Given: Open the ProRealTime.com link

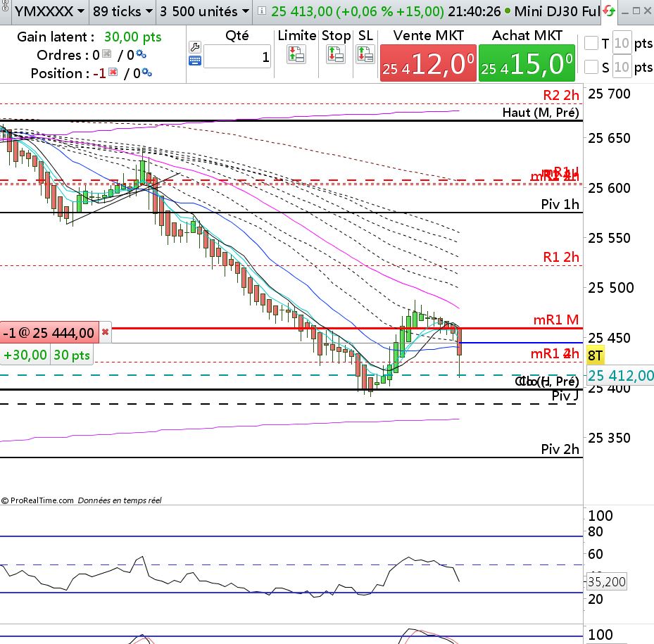Looking at the screenshot, I should [x=42, y=500].
